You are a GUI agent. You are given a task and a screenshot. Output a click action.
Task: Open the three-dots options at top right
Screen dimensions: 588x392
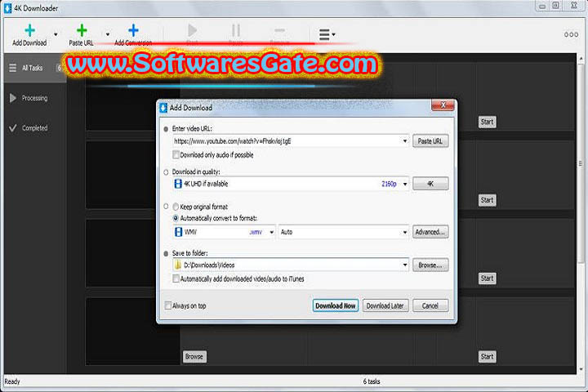[571, 34]
